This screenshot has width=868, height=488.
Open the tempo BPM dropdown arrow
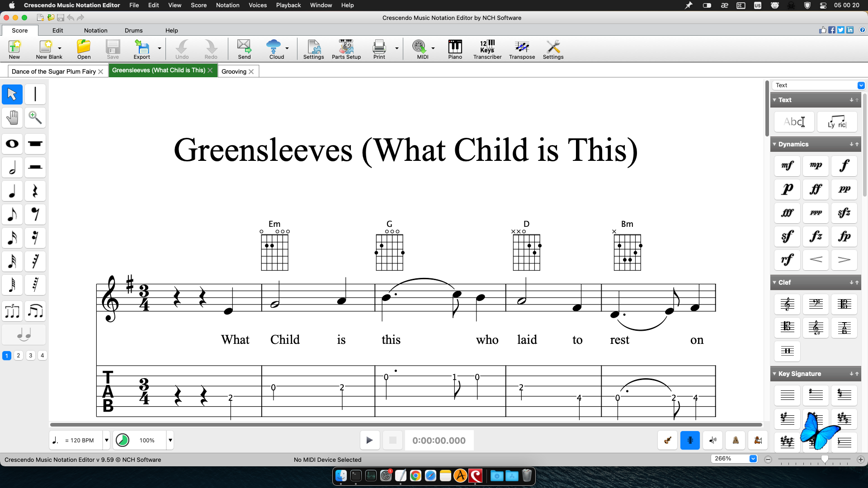[x=107, y=440]
